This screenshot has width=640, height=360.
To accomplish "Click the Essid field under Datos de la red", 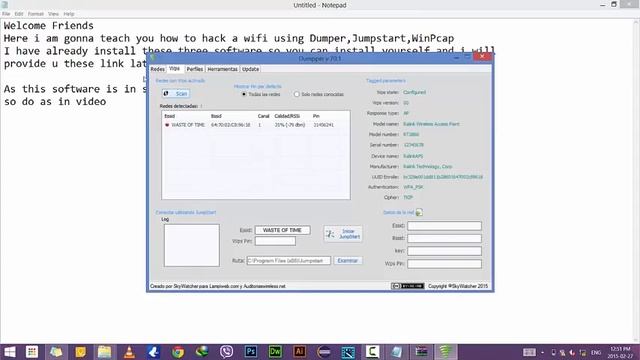I will [444, 226].
